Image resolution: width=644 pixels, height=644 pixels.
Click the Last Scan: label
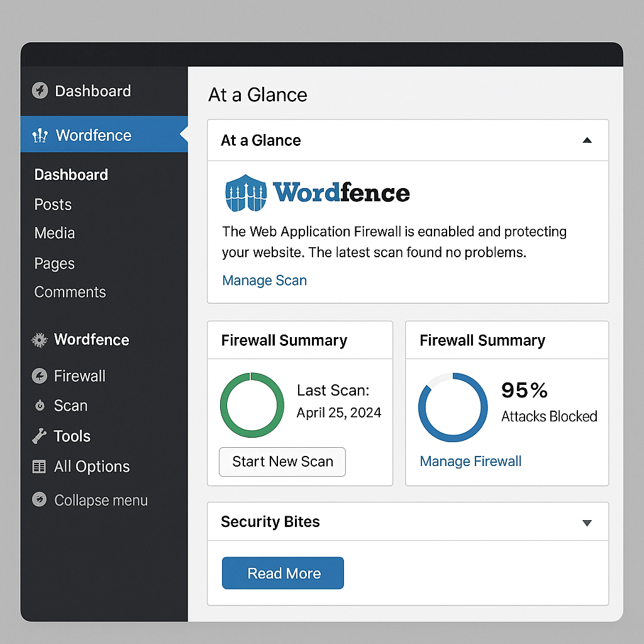point(333,390)
